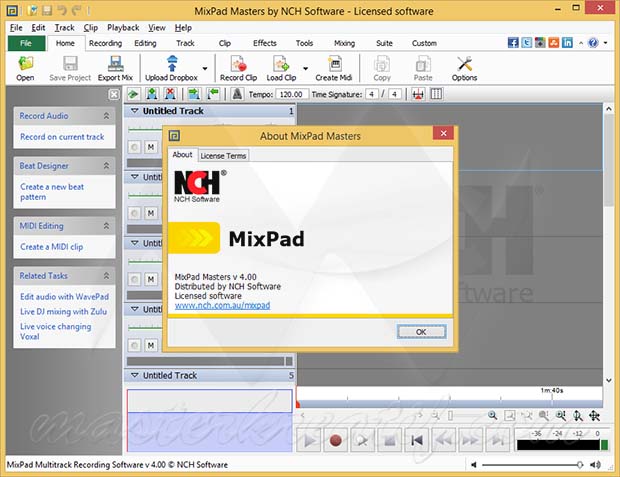
Task: Open the dropdown arrow next to help icon
Action: pyautogui.click(x=605, y=43)
